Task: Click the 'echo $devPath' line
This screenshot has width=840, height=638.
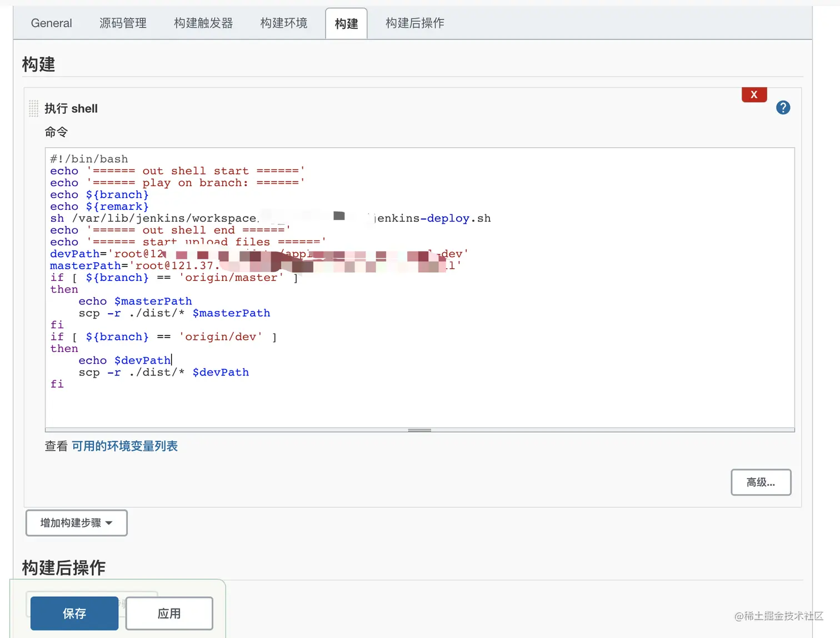Action: pyautogui.click(x=124, y=361)
